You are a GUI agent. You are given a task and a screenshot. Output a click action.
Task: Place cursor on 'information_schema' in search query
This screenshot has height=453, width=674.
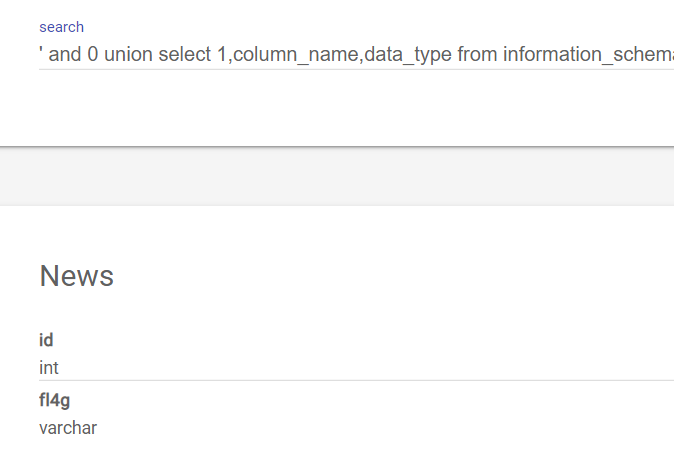[x=588, y=55]
